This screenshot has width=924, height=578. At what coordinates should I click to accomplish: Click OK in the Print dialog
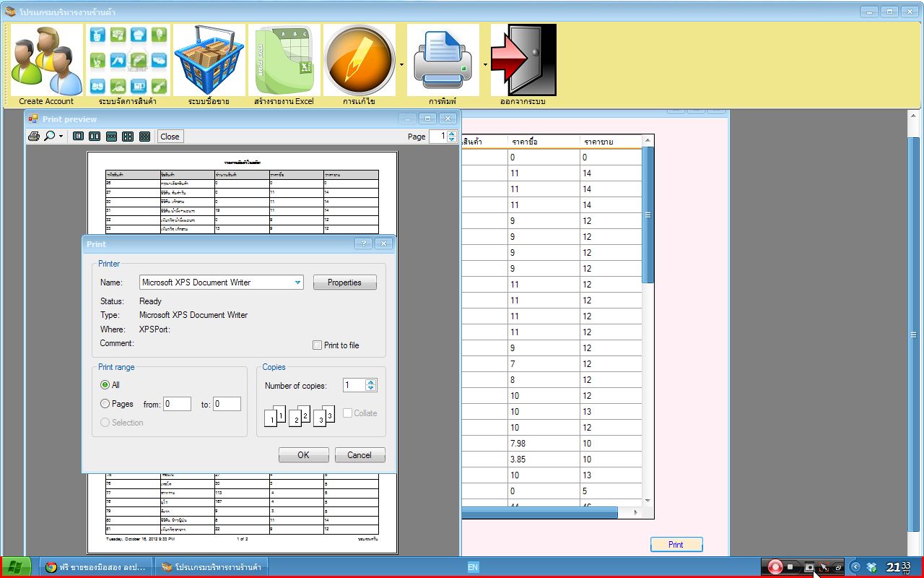(303, 455)
